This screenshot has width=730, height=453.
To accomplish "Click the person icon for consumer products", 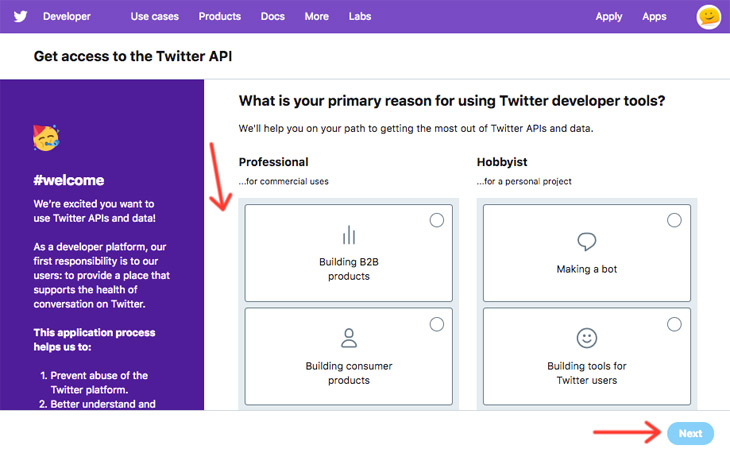I will coord(349,338).
